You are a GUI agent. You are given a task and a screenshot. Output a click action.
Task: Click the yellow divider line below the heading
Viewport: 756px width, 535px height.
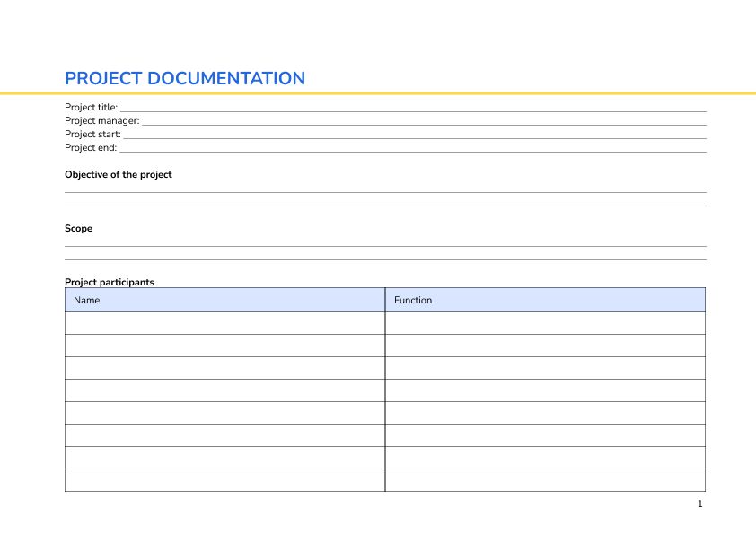pyautogui.click(x=378, y=92)
